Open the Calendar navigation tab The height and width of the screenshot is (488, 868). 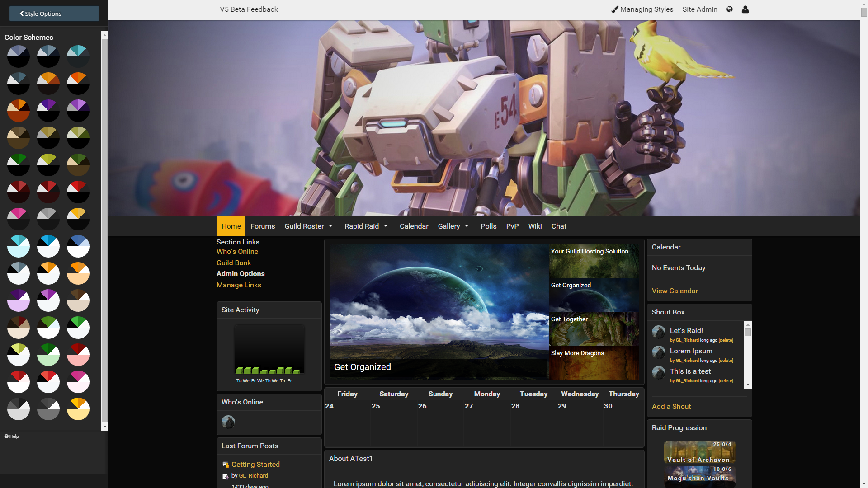click(414, 226)
